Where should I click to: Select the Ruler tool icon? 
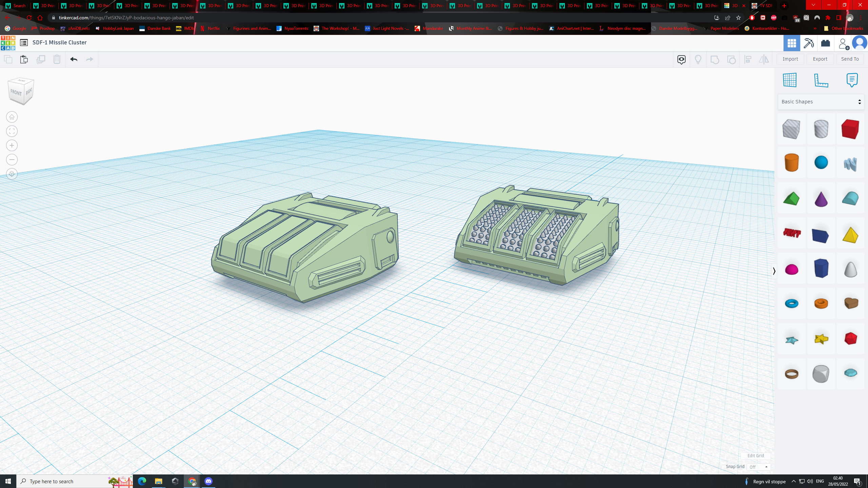[821, 80]
